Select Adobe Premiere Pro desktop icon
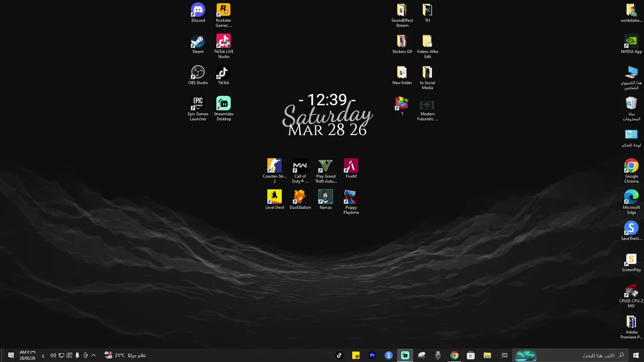The width and height of the screenshot is (644, 362). (x=631, y=327)
